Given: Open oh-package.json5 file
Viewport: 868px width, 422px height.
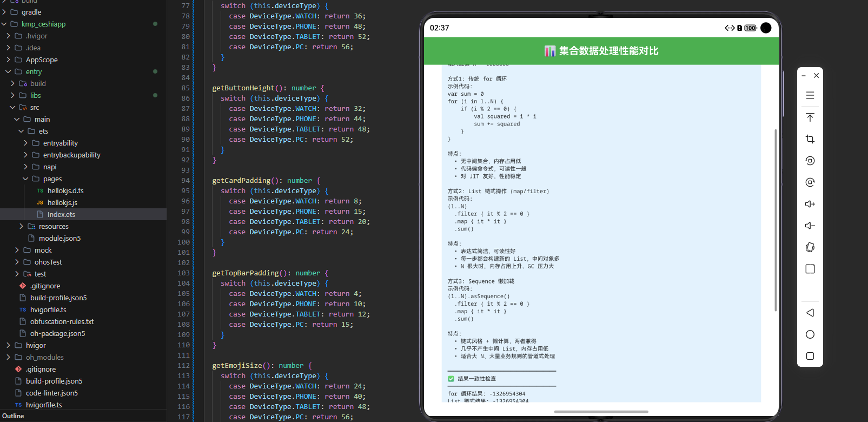Looking at the screenshot, I should coord(83,333).
